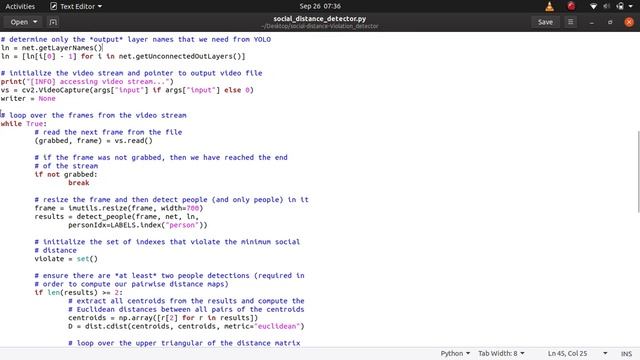The width and height of the screenshot is (640, 360).
Task: Click the imutils.resize width=700 line
Action: coord(119,208)
